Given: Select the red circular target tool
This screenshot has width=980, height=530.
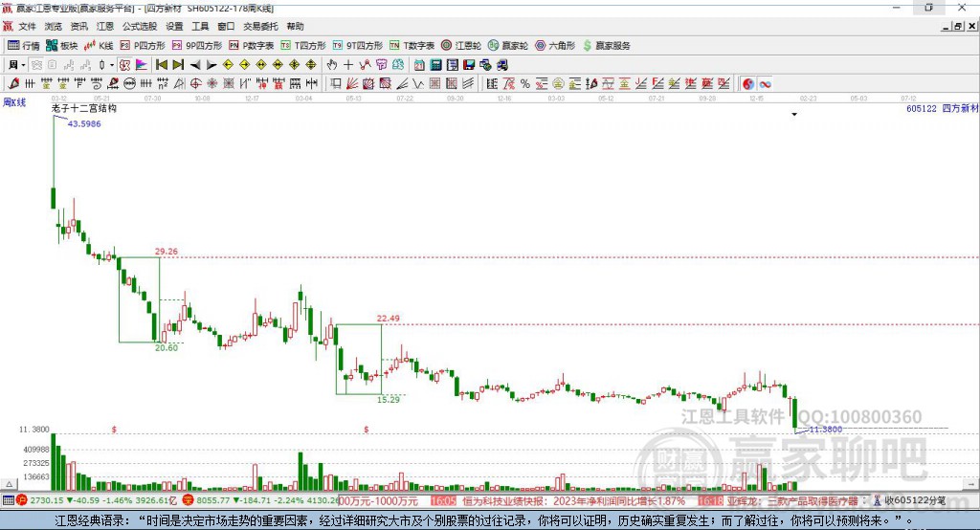Looking at the screenshot, I should click(x=195, y=84).
